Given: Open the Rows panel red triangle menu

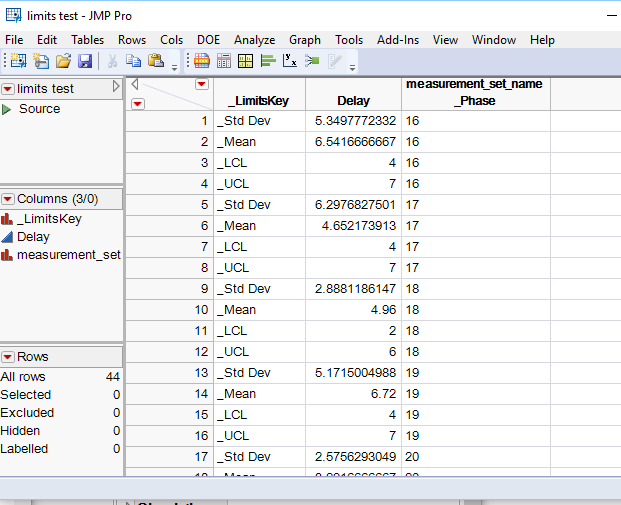Looking at the screenshot, I should pyautogui.click(x=8, y=357).
